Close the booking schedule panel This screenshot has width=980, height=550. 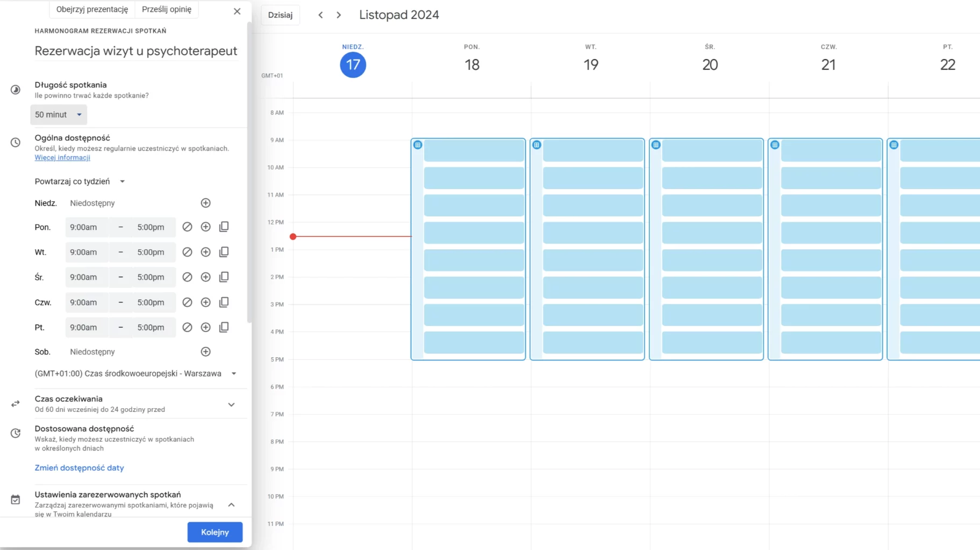pos(237,11)
